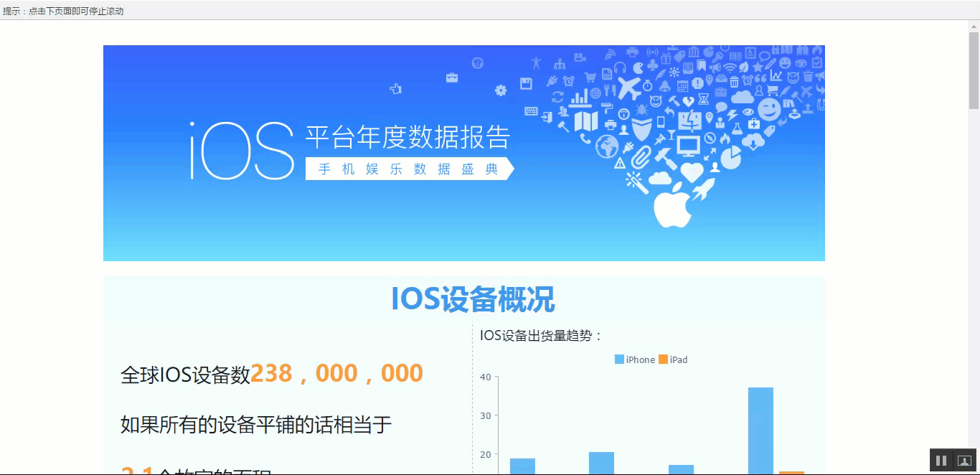Click the scrollbar up arrow
This screenshot has width=980, height=475.
974,25
